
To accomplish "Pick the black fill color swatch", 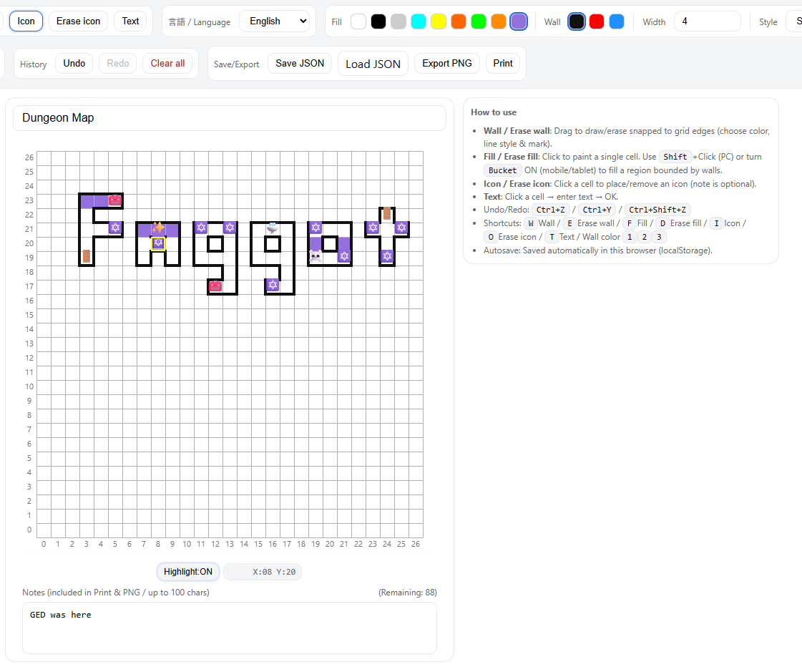I will (378, 21).
